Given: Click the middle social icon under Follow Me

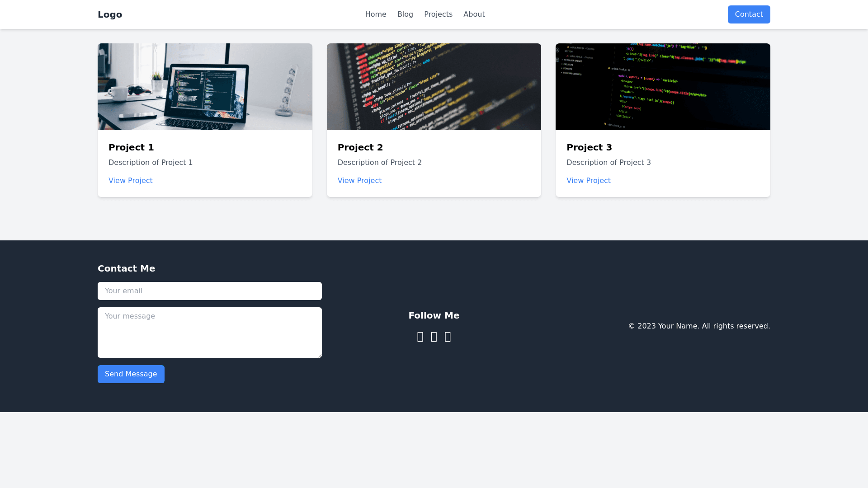Looking at the screenshot, I should click(x=434, y=337).
